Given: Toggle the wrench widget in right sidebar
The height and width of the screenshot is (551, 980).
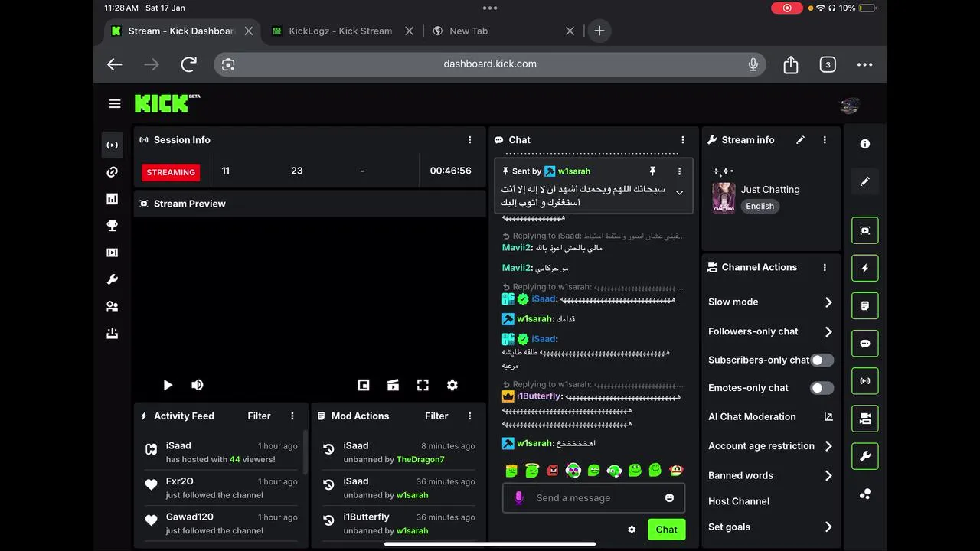Looking at the screenshot, I should [x=865, y=456].
